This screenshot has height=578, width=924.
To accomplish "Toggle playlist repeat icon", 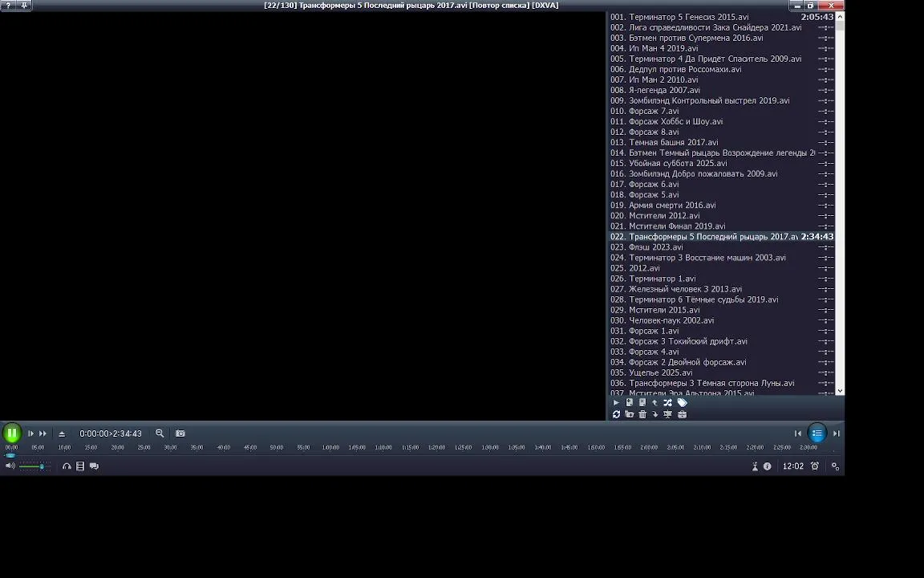I will pyautogui.click(x=616, y=414).
